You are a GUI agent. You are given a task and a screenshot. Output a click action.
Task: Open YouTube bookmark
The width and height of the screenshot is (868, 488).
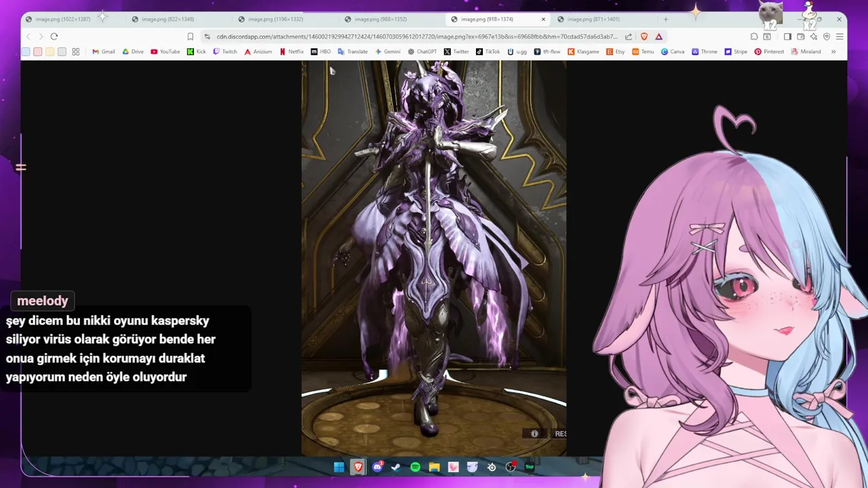point(165,52)
